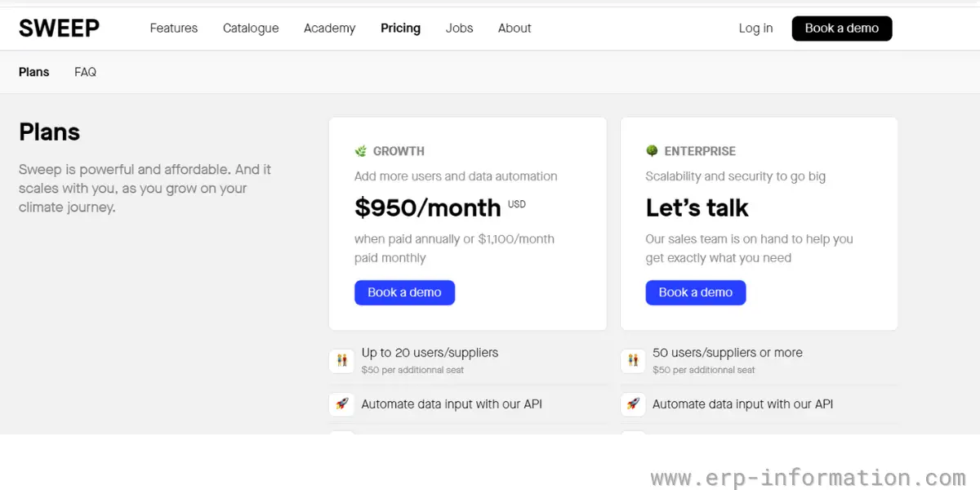Click the 'ENTERPRISE' plan title

point(700,151)
